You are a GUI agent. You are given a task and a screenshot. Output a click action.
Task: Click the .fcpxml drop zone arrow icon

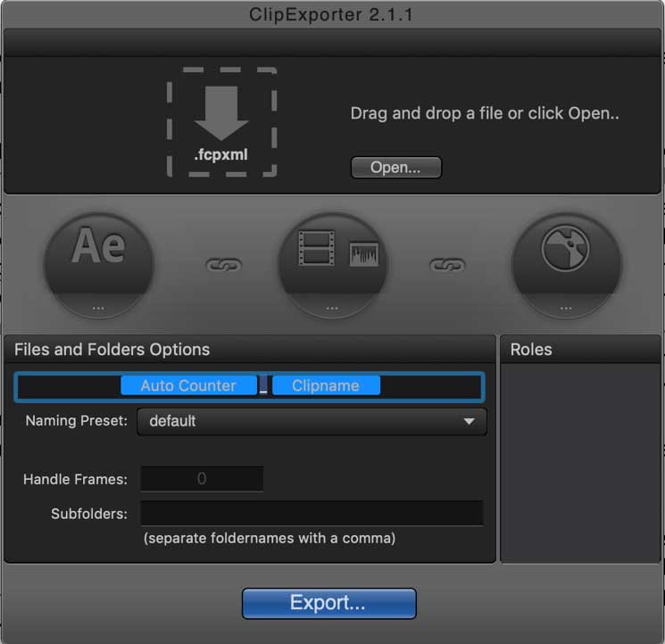pyautogui.click(x=221, y=113)
